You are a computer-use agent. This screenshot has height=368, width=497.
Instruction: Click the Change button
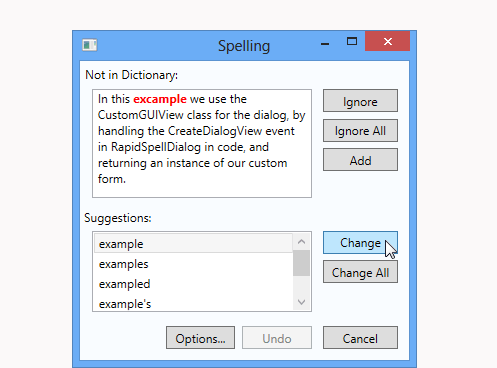pos(360,243)
